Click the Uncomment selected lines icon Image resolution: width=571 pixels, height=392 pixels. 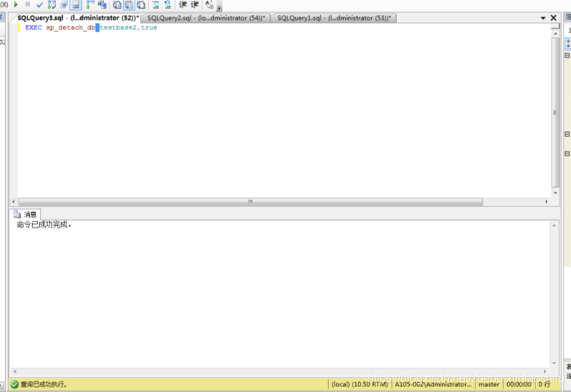click(x=168, y=5)
